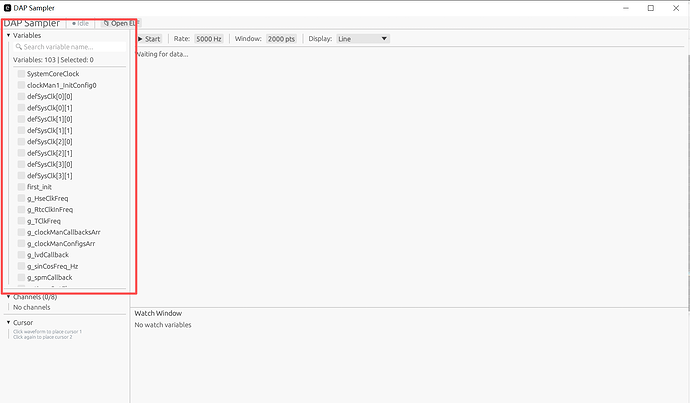The image size is (690, 403).
Task: Maximize the DAP Sampler window
Action: (x=651, y=8)
